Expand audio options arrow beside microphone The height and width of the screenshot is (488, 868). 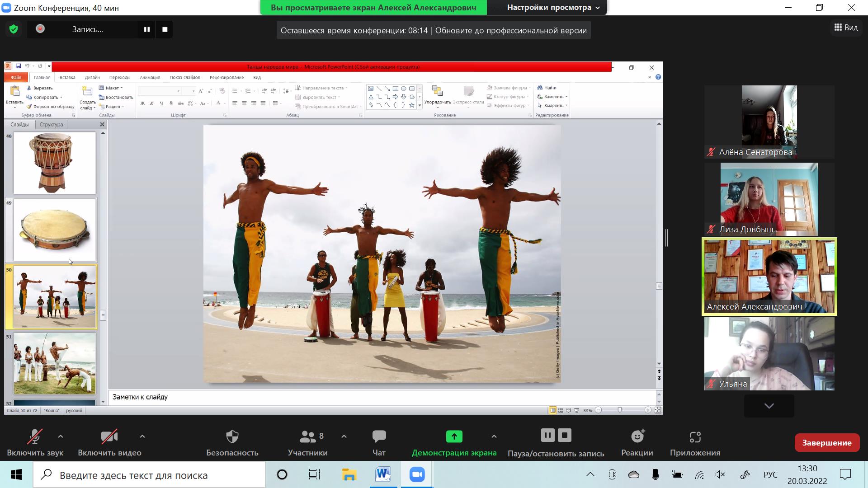coord(61,436)
